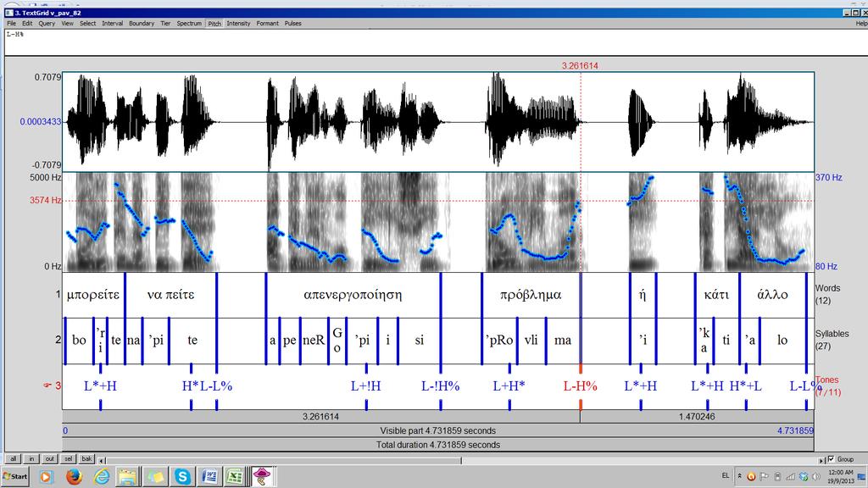Image resolution: width=868 pixels, height=488 pixels.
Task: Open the Praat taskbar icon
Action: [262, 476]
